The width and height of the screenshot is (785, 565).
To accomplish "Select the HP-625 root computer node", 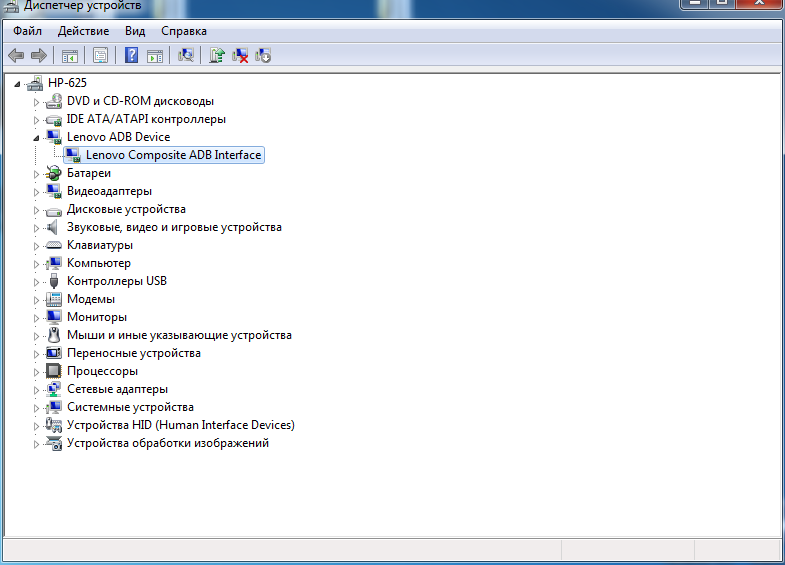I will pos(67,83).
